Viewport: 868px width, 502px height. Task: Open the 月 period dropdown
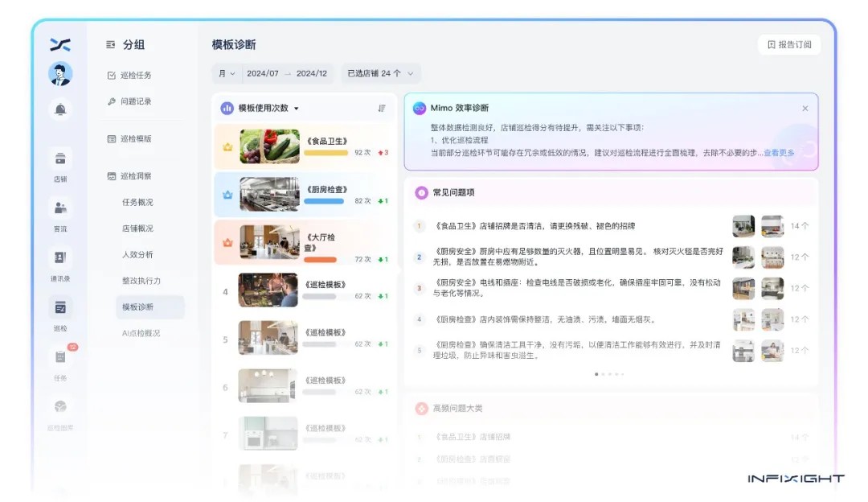point(227,74)
